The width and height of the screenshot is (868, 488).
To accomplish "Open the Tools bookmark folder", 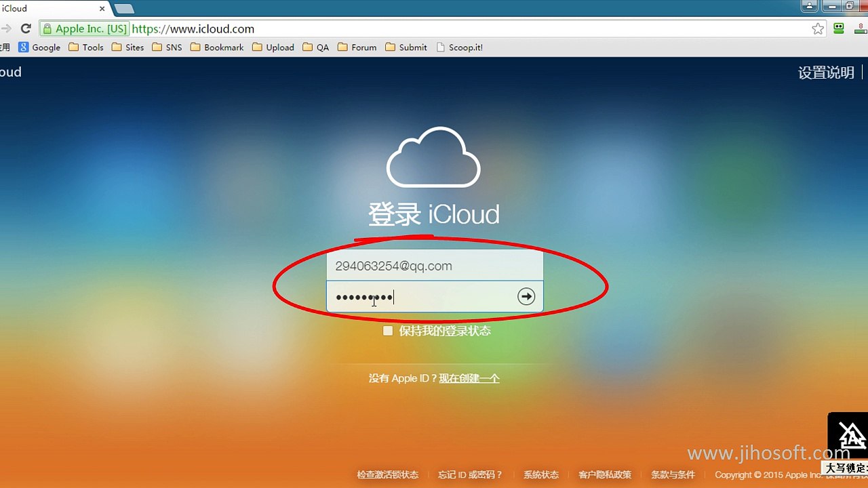I will click(86, 47).
